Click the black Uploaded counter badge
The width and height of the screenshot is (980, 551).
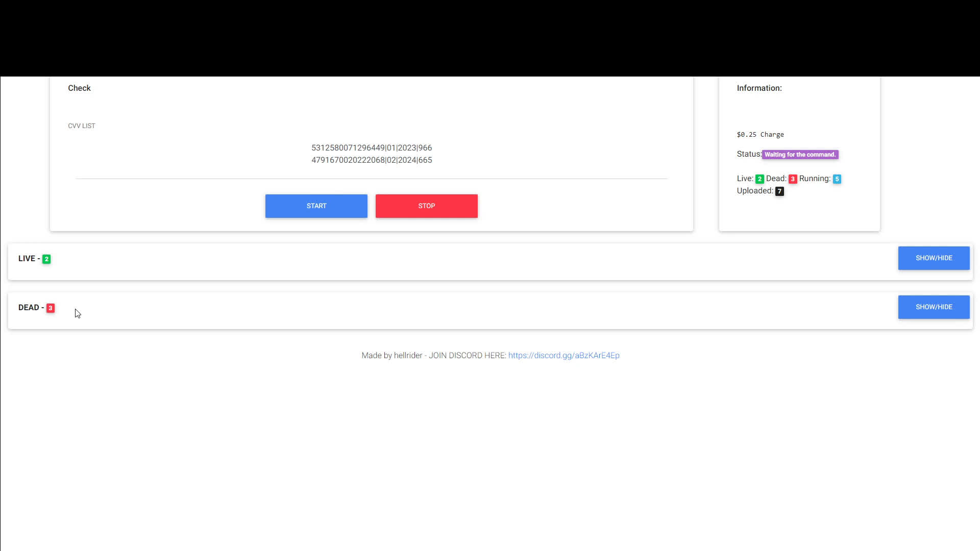pyautogui.click(x=779, y=191)
